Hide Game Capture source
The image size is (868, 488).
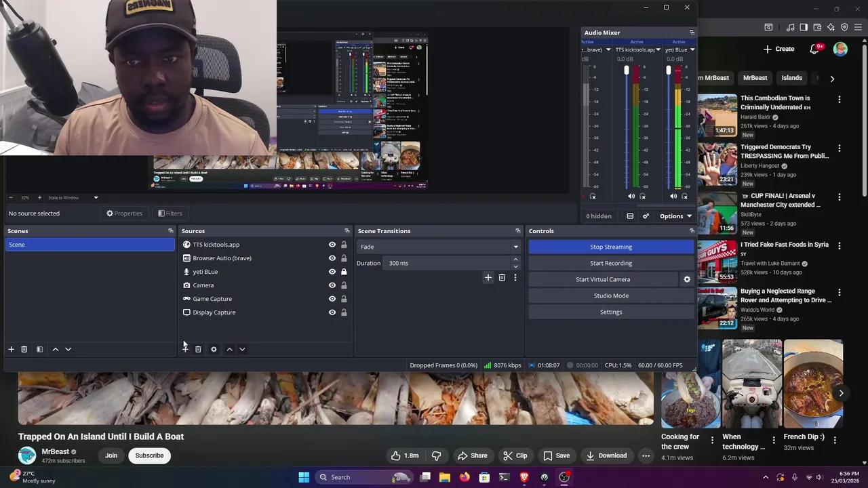(332, 299)
